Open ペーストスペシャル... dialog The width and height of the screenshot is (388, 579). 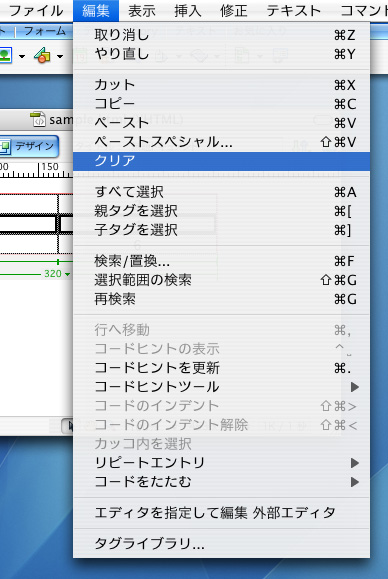click(x=222, y=142)
